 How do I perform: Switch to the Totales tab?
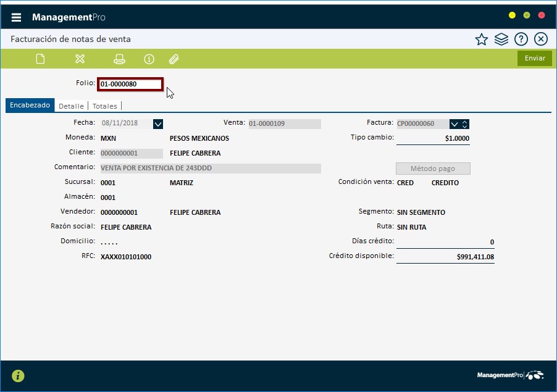point(105,106)
